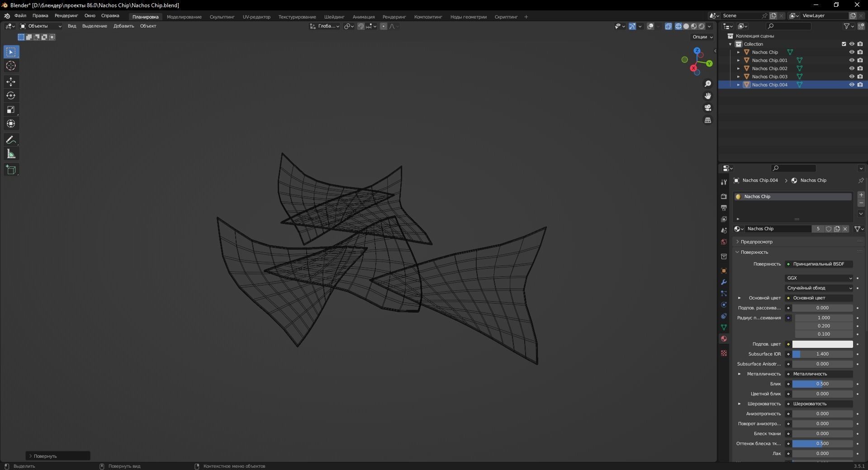Choose the Rotate tool in left toolbar

pos(11,96)
